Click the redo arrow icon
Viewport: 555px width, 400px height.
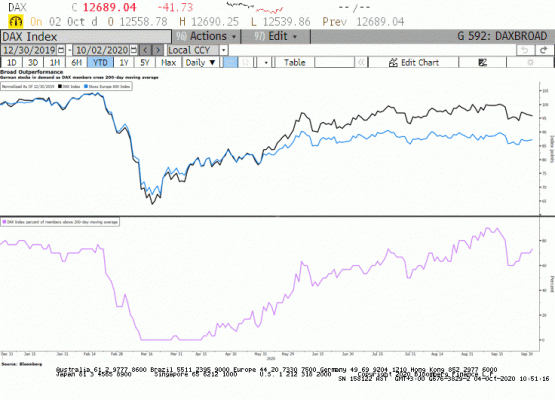pos(543,50)
